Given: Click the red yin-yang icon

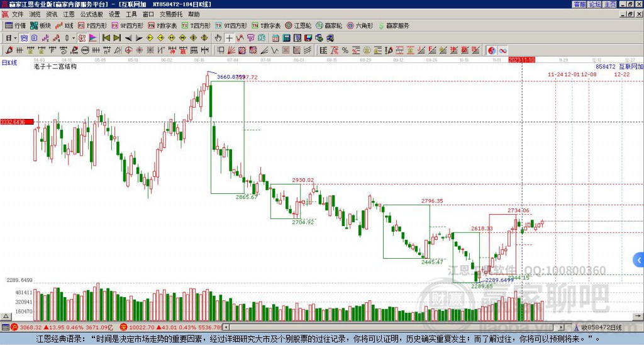Looking at the screenshot, I should (x=492, y=50).
